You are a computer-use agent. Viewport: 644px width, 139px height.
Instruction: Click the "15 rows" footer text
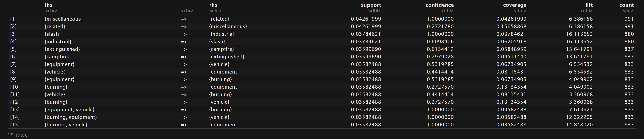[x=17, y=135]
